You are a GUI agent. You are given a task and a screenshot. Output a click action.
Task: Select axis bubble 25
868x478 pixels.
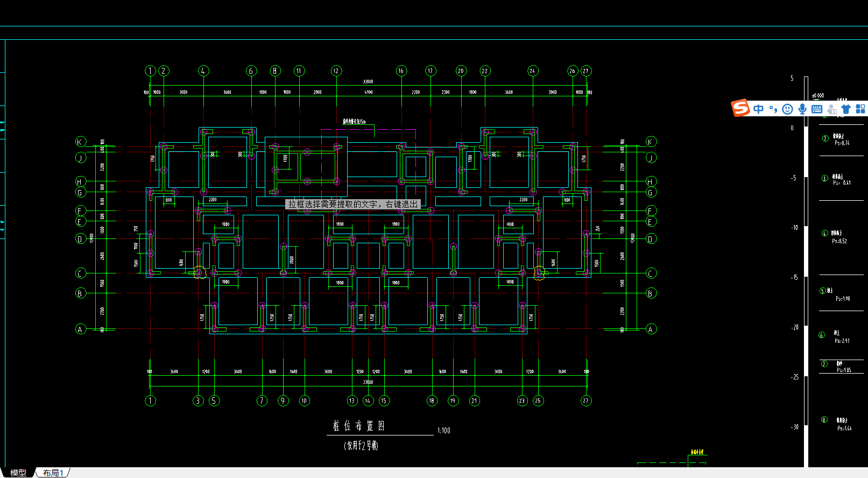538,400
